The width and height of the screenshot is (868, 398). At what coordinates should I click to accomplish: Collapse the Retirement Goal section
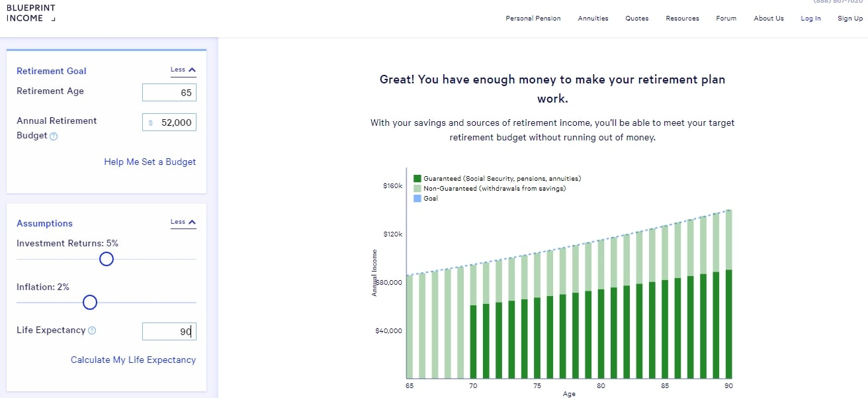point(183,70)
